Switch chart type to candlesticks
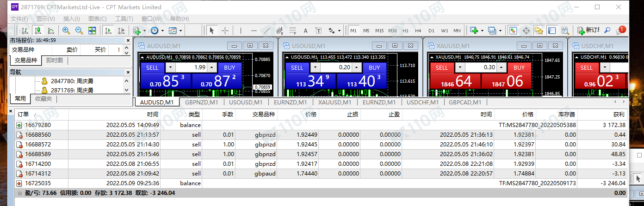This screenshot has height=206, width=644. click(x=38, y=30)
